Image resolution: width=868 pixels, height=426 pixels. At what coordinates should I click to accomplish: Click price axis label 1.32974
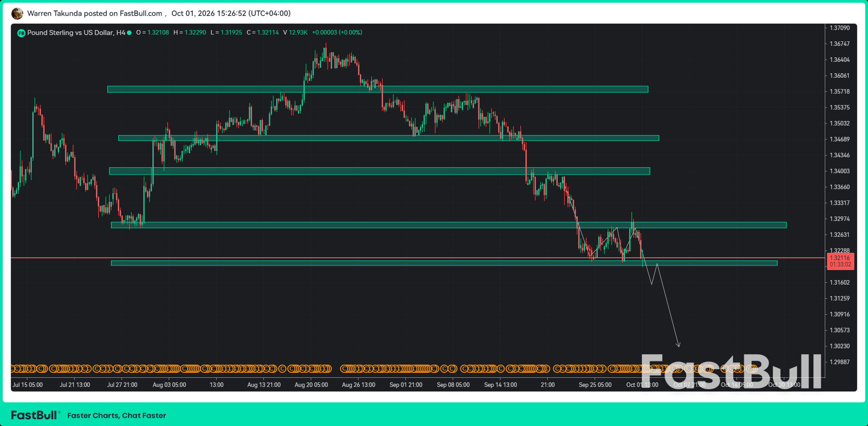point(840,219)
